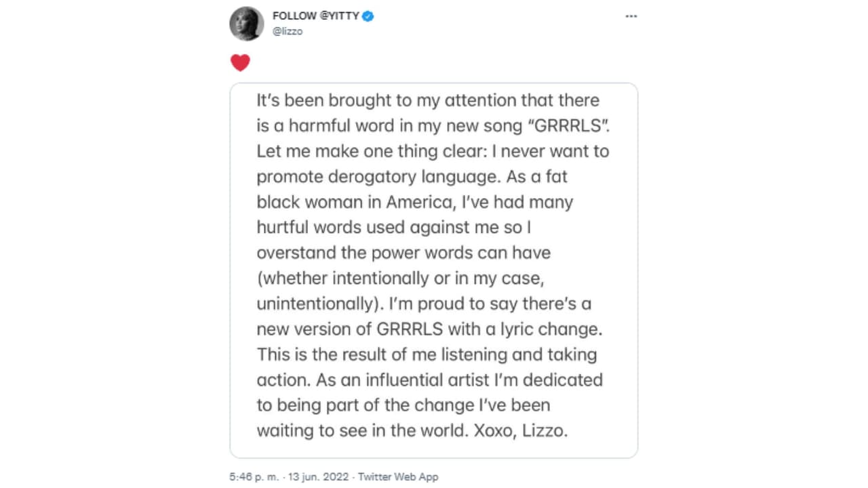The height and width of the screenshot is (488, 868).
Task: Click the statement's opening sentence
Action: pyautogui.click(x=427, y=100)
